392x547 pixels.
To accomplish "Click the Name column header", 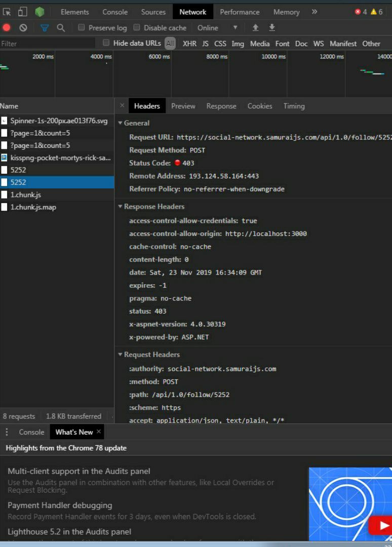I will click(x=57, y=106).
